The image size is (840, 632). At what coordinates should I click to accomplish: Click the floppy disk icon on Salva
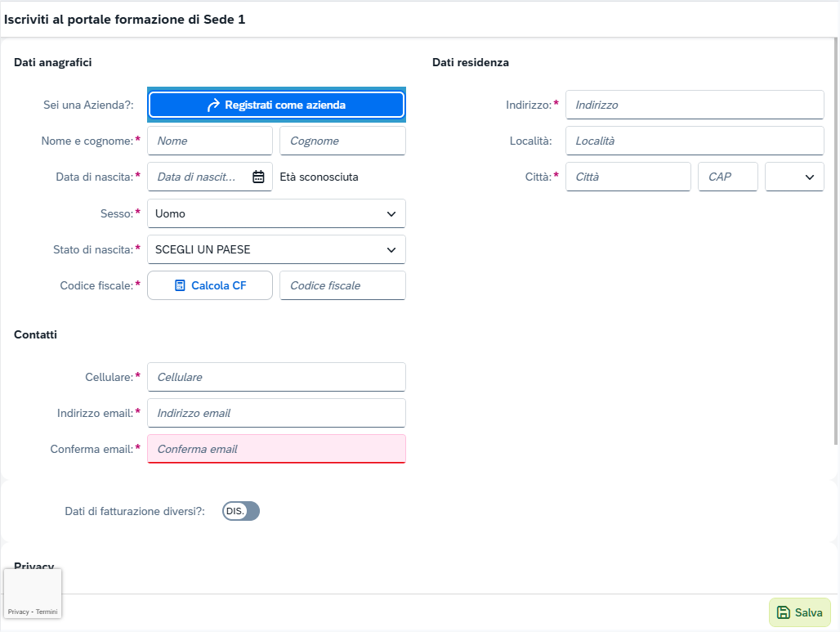point(784,612)
